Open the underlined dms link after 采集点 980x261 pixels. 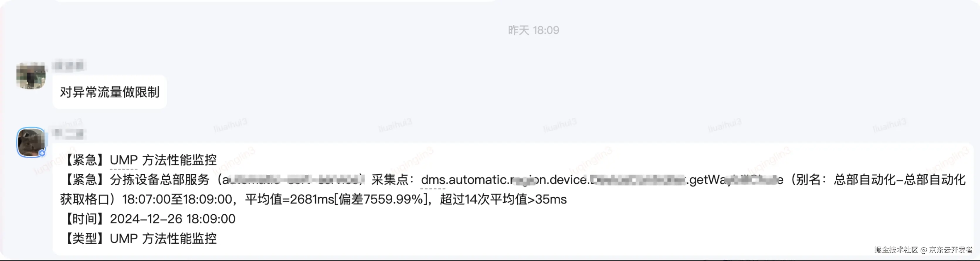pos(433,180)
